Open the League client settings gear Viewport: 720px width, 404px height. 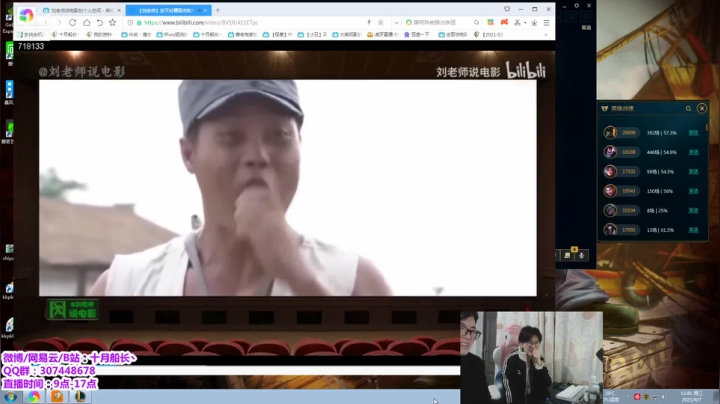coord(576,6)
